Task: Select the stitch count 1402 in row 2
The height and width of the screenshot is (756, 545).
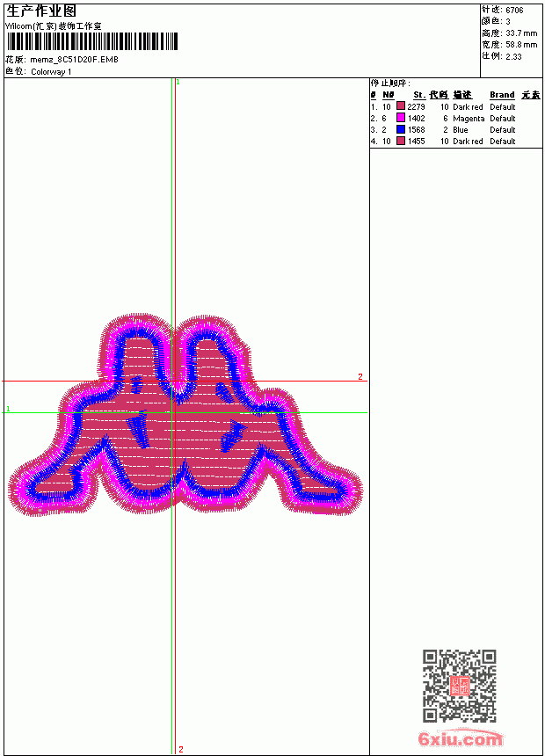Action: pos(417,119)
